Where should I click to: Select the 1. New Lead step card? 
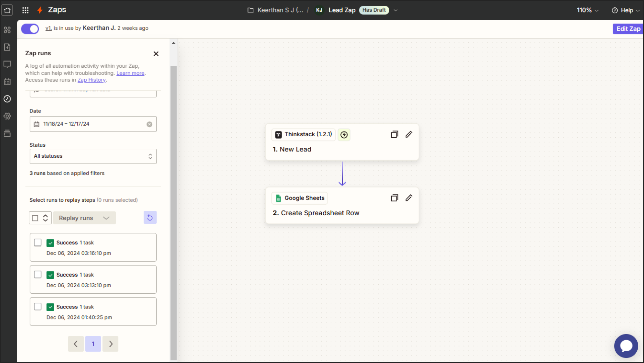pyautogui.click(x=342, y=142)
